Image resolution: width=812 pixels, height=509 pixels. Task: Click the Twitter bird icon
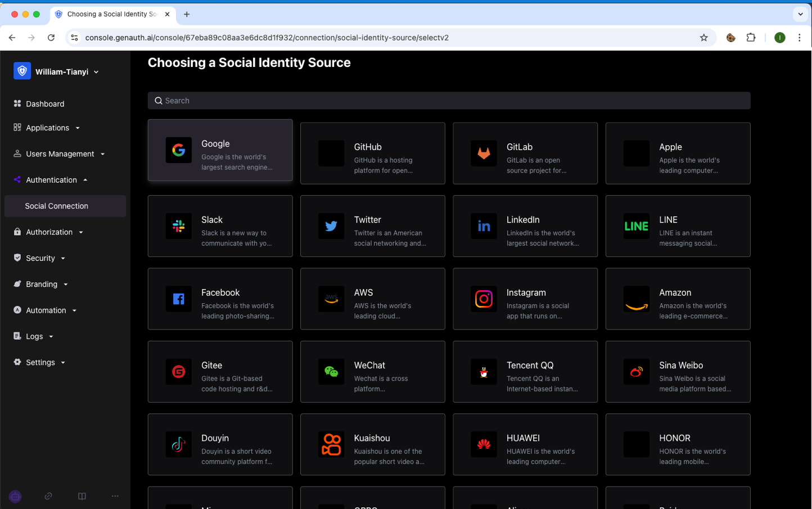pyautogui.click(x=331, y=226)
